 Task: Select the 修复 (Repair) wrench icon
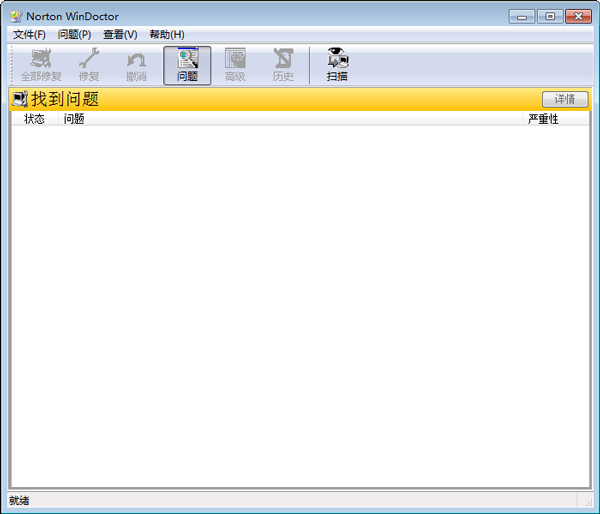point(89,65)
